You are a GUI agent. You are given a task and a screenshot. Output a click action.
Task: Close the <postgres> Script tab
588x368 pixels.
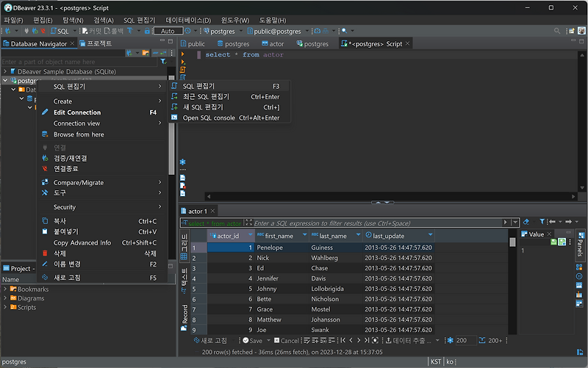click(408, 44)
